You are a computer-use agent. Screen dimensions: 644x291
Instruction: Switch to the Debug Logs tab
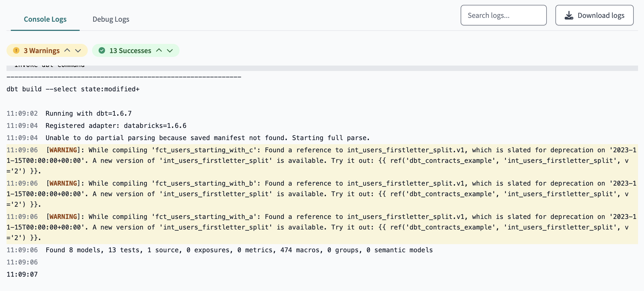111,19
